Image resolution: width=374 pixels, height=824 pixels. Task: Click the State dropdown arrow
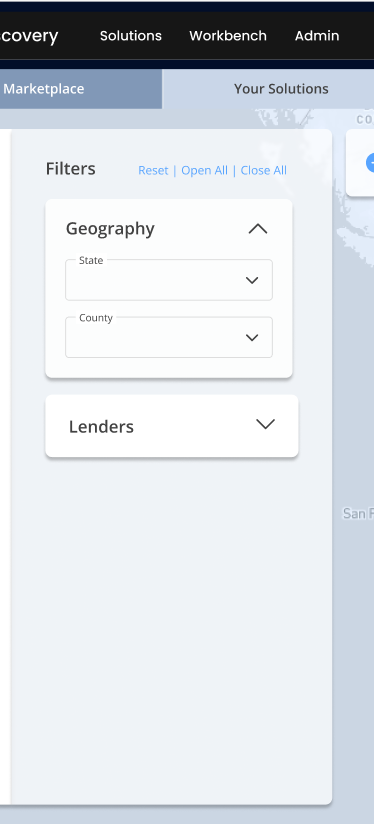pos(252,280)
